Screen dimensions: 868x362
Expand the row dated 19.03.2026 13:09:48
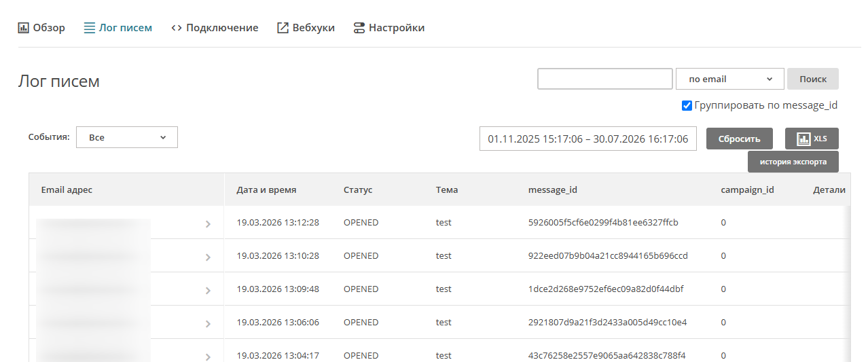(208, 290)
